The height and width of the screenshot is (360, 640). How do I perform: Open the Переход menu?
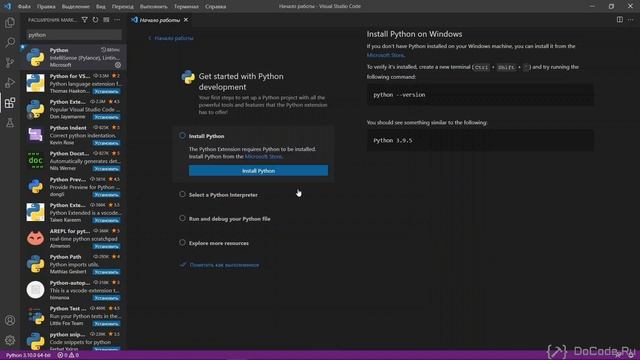[122, 7]
